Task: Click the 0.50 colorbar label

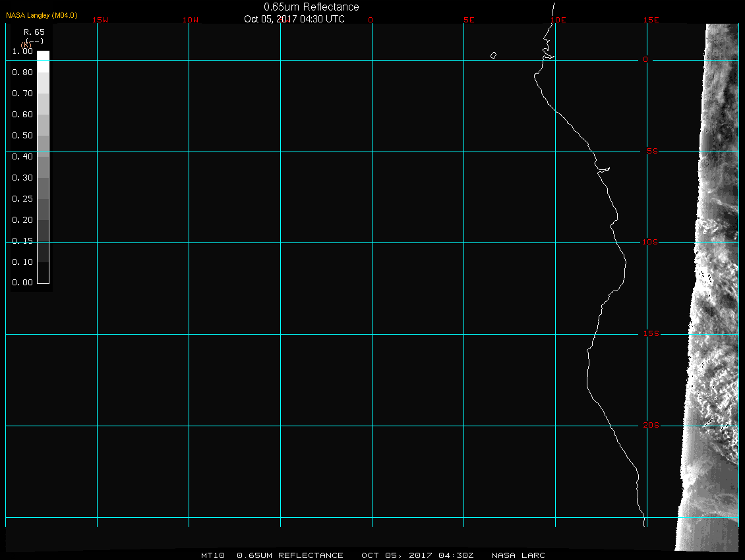Action: click(22, 135)
